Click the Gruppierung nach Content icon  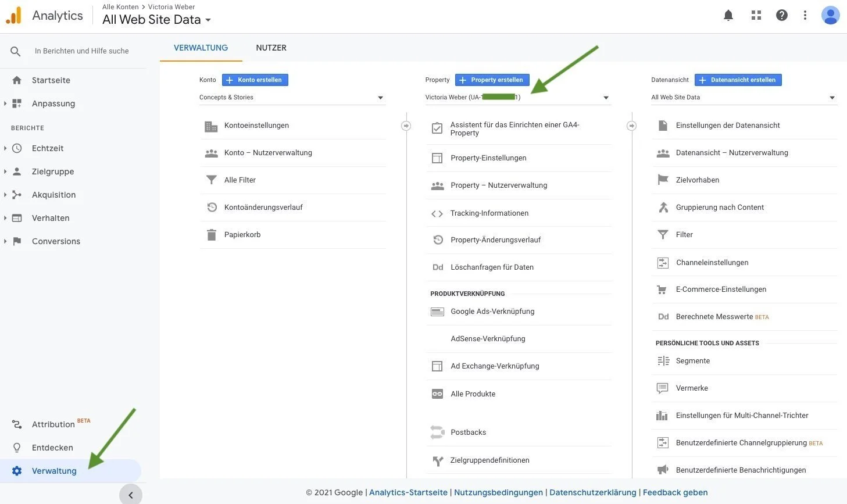click(663, 208)
